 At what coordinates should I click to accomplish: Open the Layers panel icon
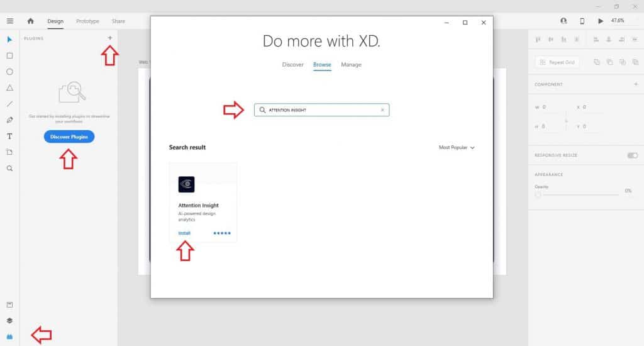pos(9,321)
